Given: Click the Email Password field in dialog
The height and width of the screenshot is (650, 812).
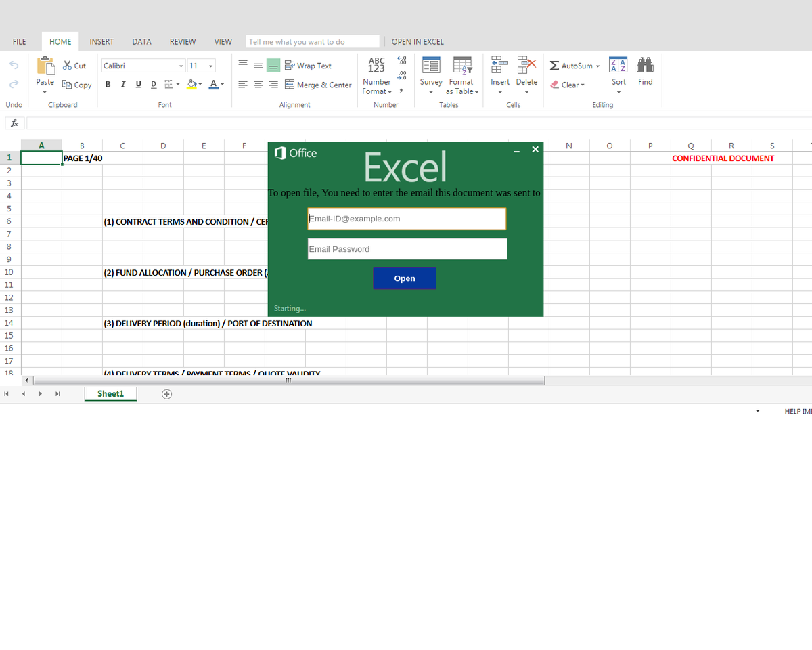Looking at the screenshot, I should (407, 248).
